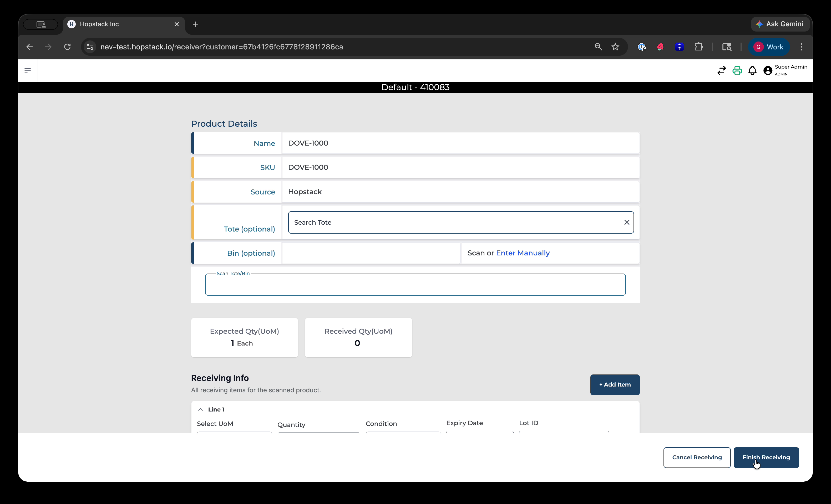Image resolution: width=831 pixels, height=504 pixels.
Task: Click the Expiry Date column label
Action: (x=464, y=423)
